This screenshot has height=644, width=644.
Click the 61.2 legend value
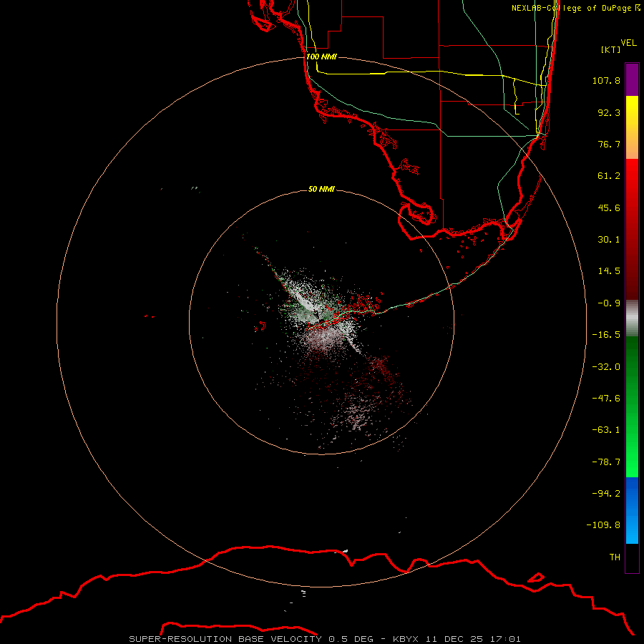(x=609, y=176)
